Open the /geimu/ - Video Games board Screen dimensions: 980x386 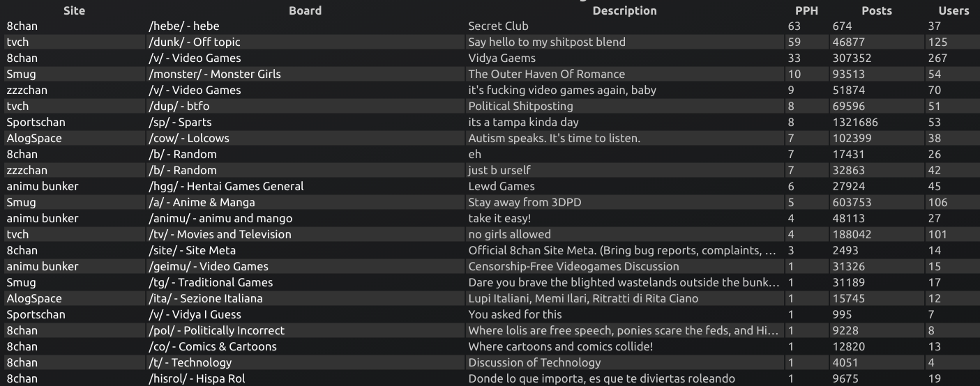click(209, 266)
